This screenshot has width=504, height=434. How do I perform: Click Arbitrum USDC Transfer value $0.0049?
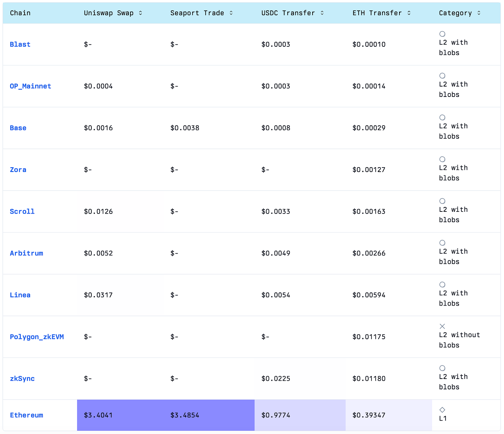(276, 253)
